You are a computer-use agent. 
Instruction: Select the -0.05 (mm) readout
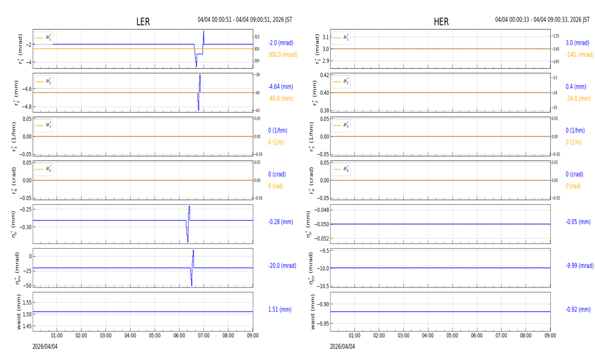coord(578,222)
